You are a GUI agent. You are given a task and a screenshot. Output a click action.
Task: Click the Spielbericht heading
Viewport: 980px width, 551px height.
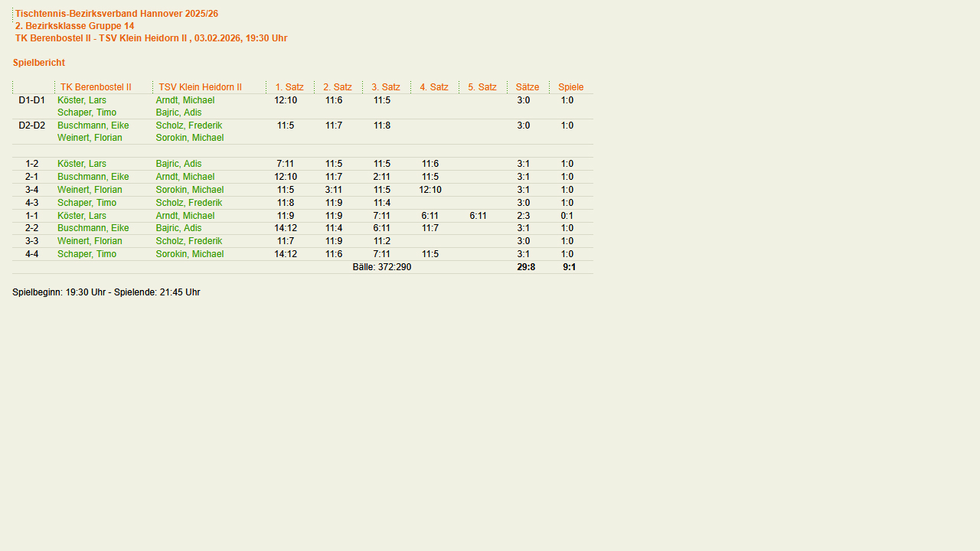(39, 63)
